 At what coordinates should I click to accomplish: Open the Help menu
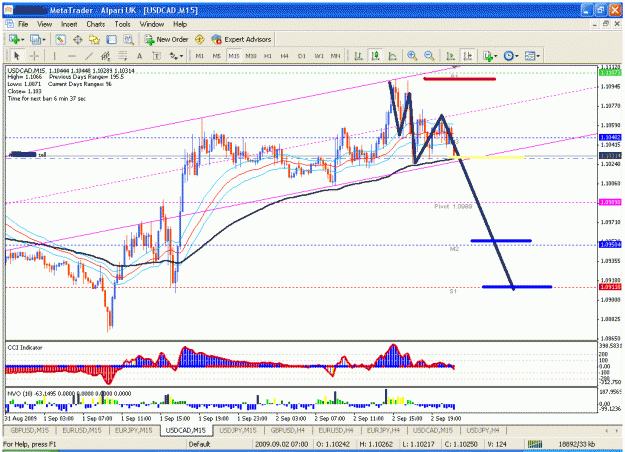point(180,24)
